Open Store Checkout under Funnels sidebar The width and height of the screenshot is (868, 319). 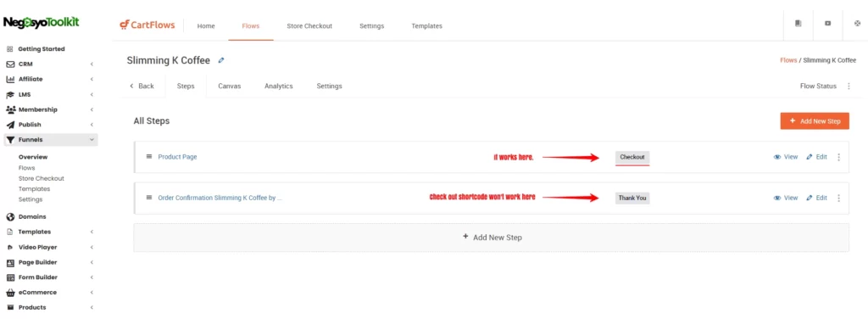click(x=41, y=178)
